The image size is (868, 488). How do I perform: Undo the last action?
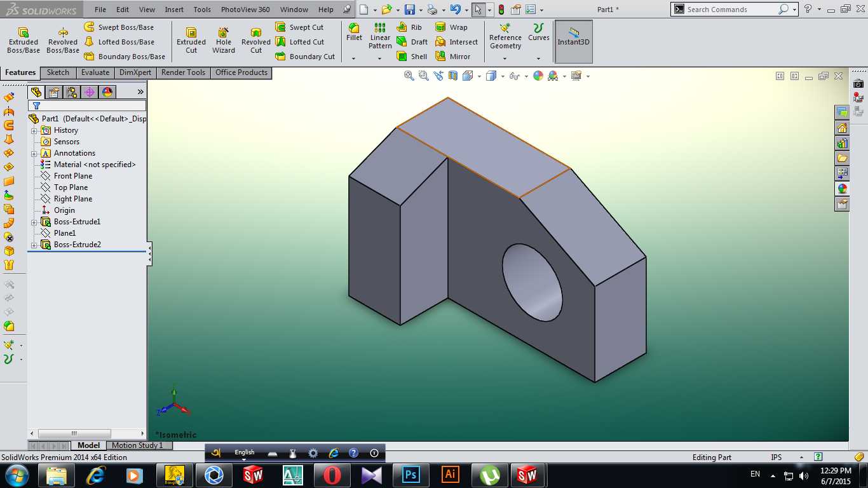point(455,10)
